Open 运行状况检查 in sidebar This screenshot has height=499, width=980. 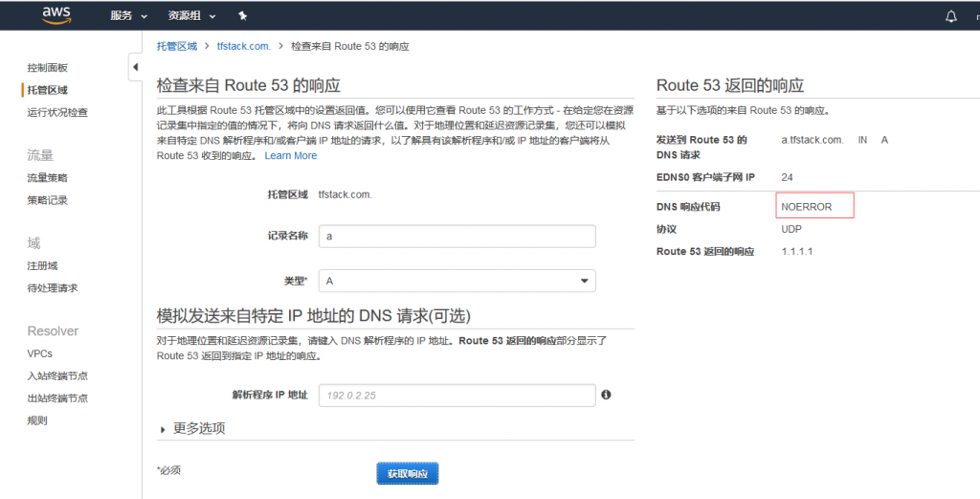[x=57, y=113]
